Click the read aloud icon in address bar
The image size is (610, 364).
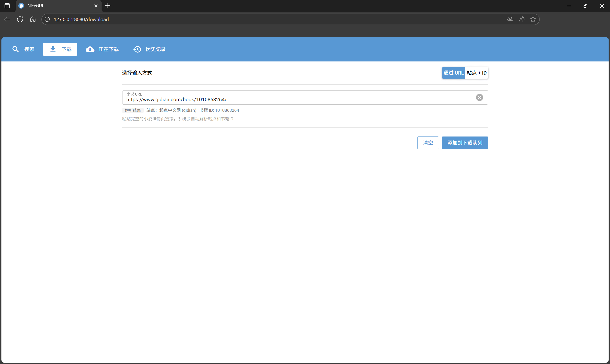(521, 19)
